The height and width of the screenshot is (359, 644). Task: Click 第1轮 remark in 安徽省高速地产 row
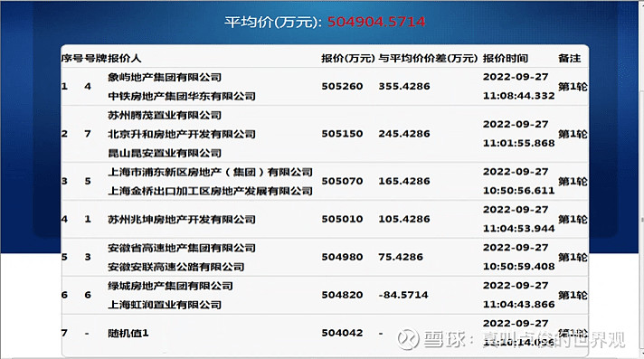point(573,257)
